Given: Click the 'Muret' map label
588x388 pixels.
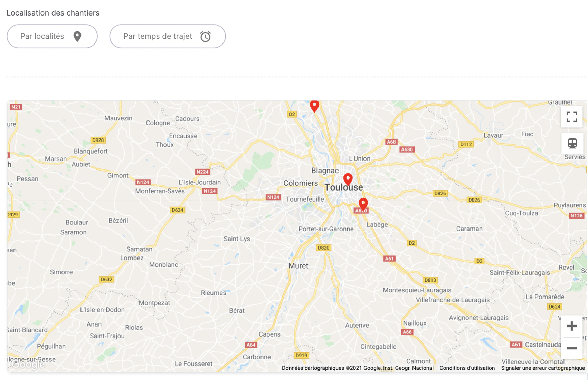Looking at the screenshot, I should [298, 266].
